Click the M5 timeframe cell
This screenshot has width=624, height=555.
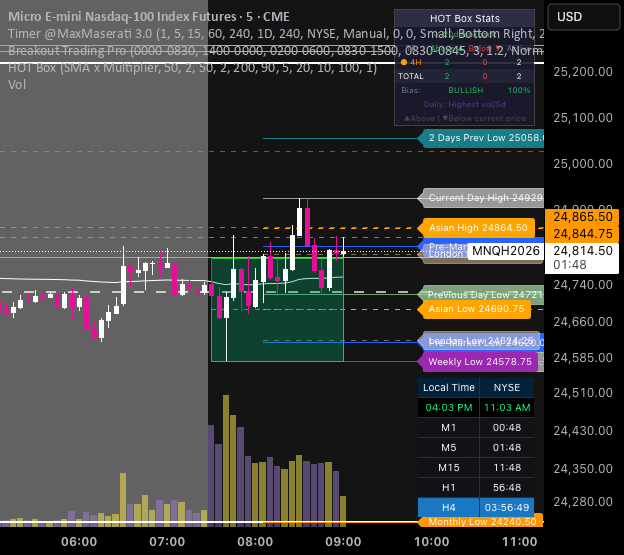click(448, 448)
